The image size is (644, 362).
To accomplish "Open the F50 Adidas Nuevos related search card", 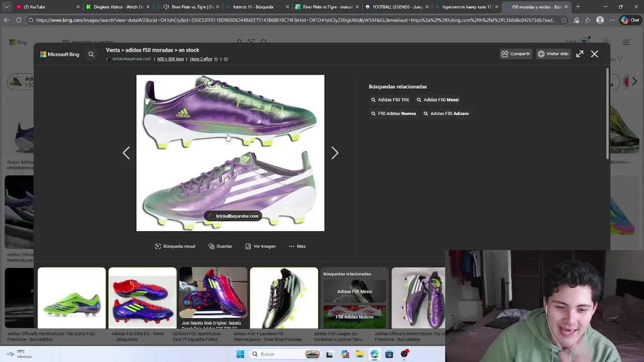I will point(355,317).
